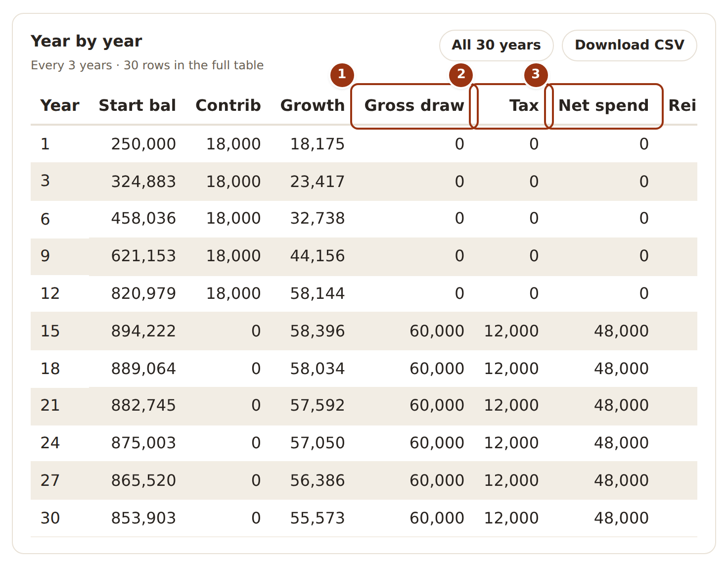Click the Year by year heading
The image size is (728, 567).
[x=87, y=42]
